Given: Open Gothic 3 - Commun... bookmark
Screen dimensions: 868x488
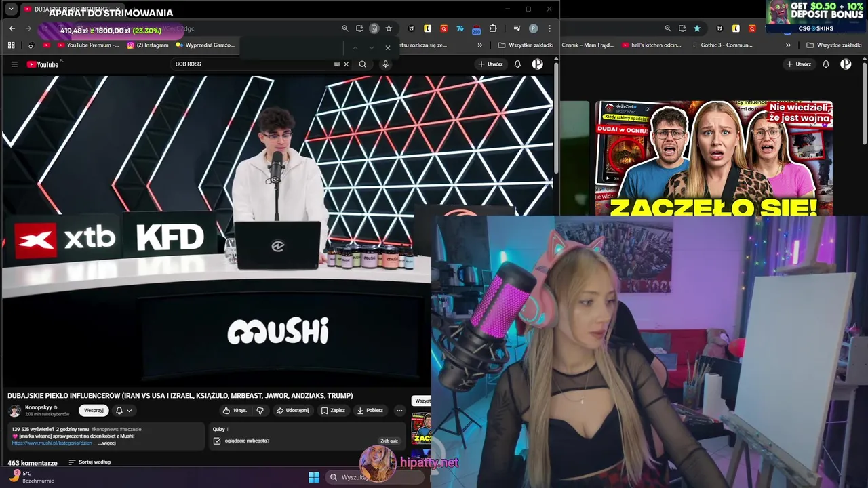Looking at the screenshot, I should 722,45.
